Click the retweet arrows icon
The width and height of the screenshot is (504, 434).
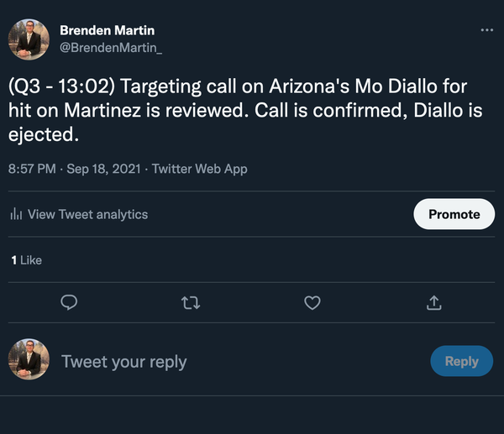click(192, 302)
